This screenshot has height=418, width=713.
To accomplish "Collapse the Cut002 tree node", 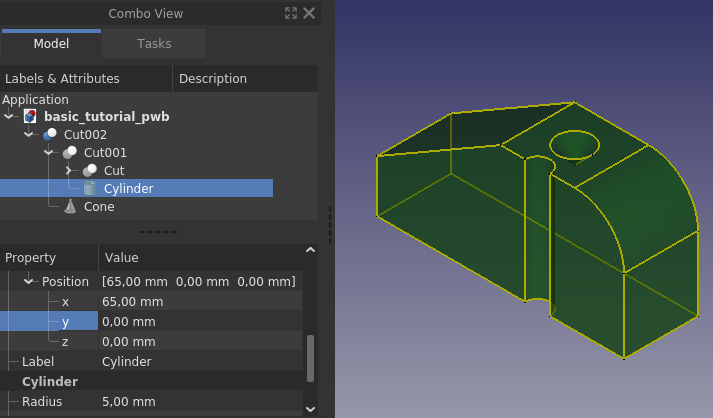I will (29, 135).
